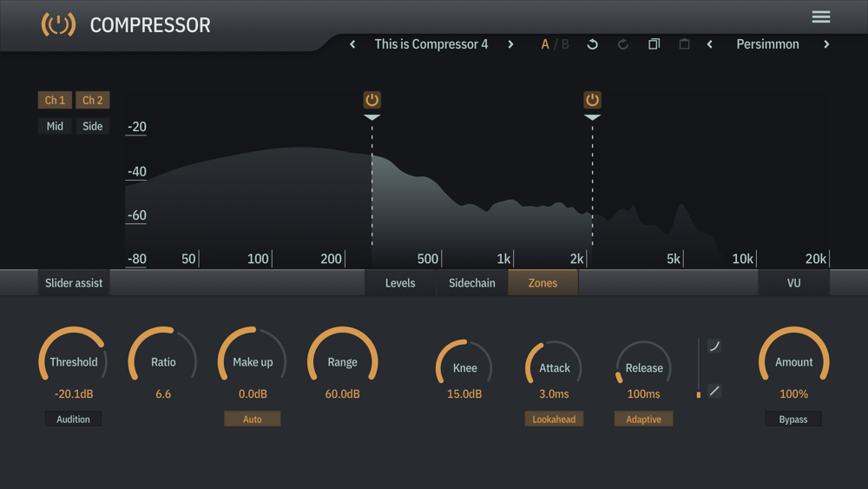Switch to next theme after Persimmon
Image resolution: width=868 pixels, height=489 pixels.
826,44
